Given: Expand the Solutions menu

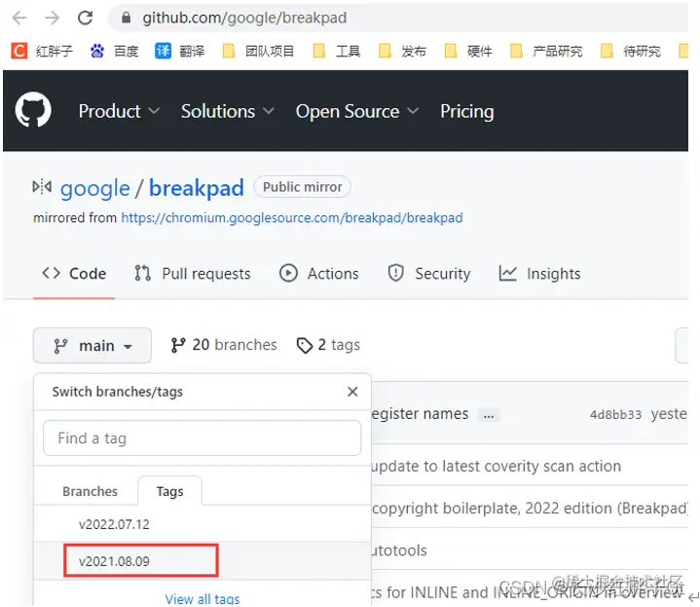Looking at the screenshot, I should (x=227, y=111).
